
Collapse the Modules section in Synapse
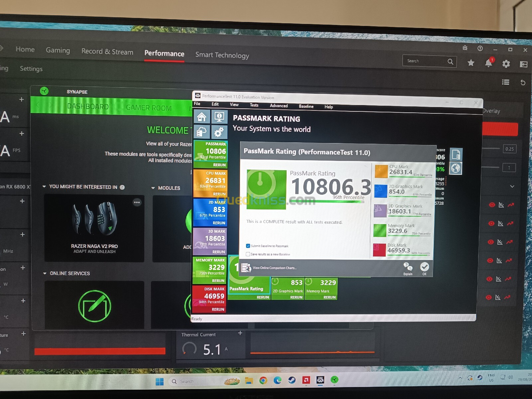click(153, 188)
